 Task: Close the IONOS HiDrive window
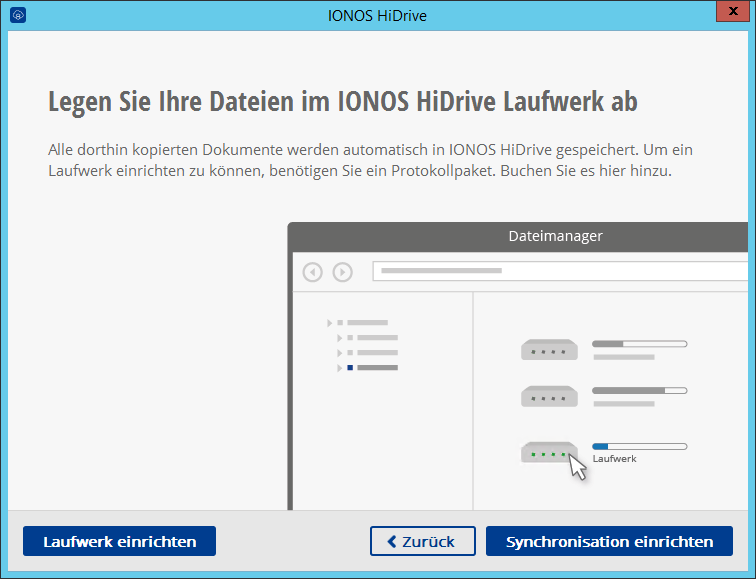click(x=732, y=11)
